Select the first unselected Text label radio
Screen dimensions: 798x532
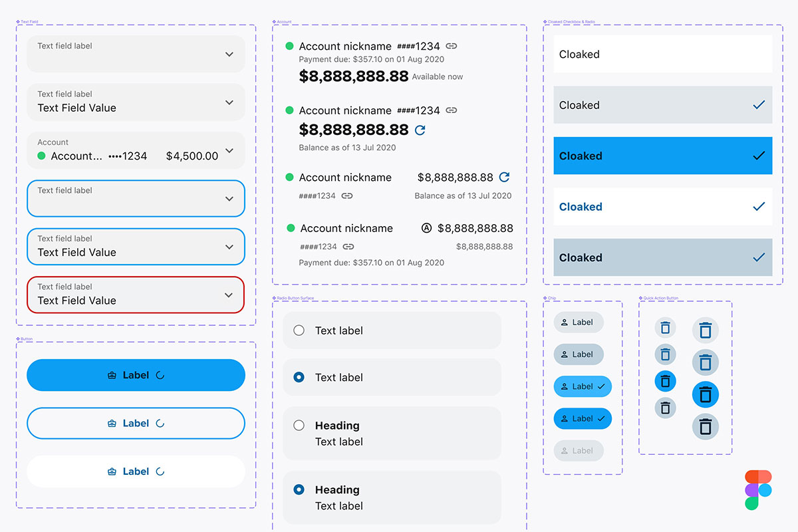[299, 331]
